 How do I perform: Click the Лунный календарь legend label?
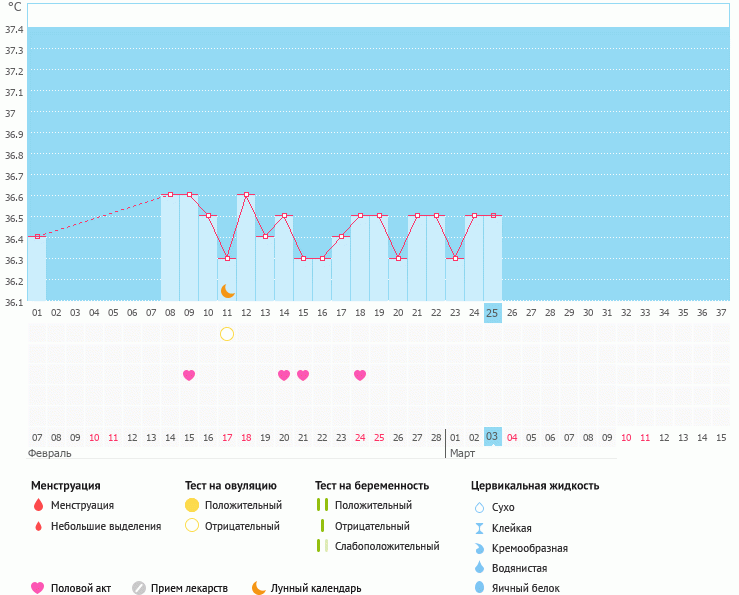tap(316, 588)
